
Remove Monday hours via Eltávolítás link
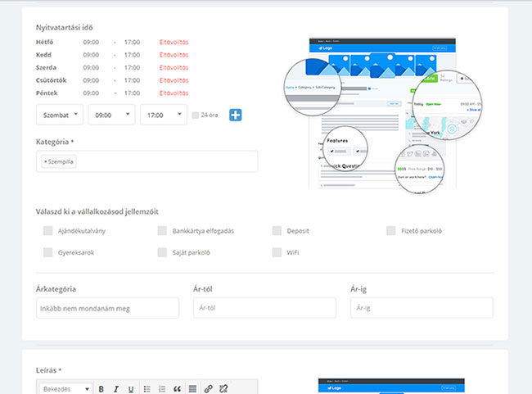click(174, 41)
